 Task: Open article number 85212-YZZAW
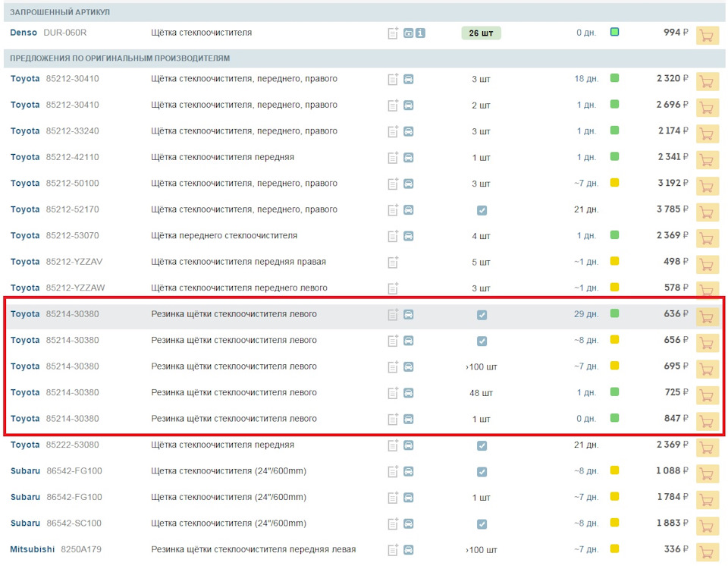point(75,288)
